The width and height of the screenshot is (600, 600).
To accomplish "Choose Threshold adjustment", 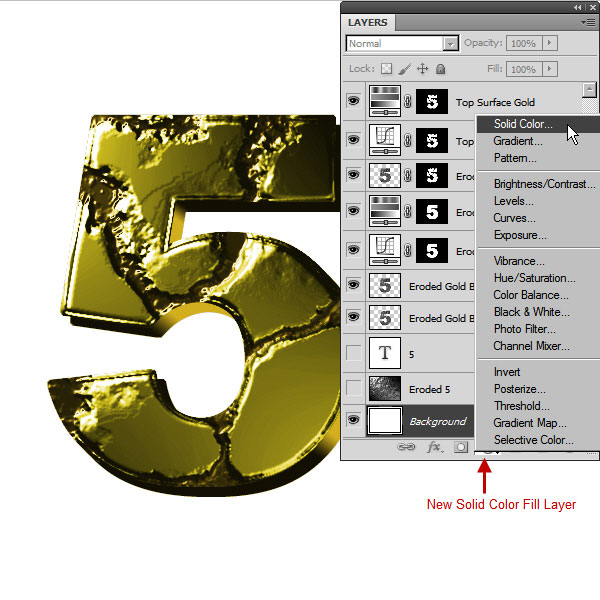I will click(x=538, y=406).
